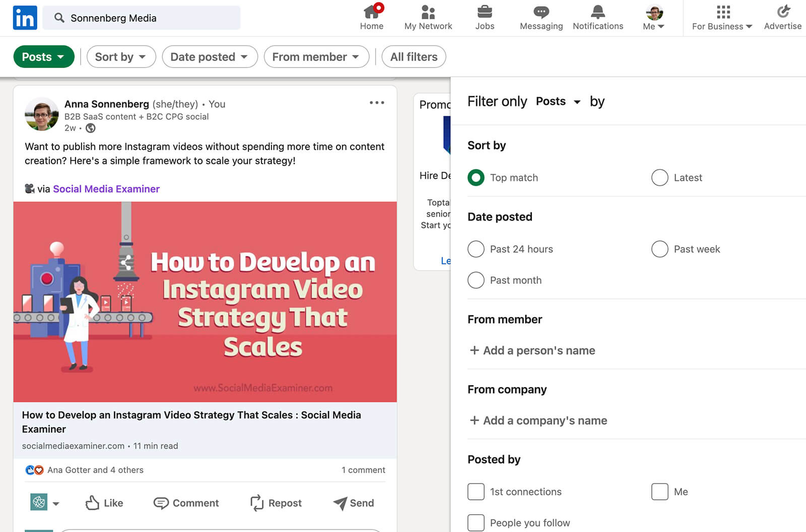Go to Home via the house icon
This screenshot has width=806, height=532.
click(x=372, y=11)
